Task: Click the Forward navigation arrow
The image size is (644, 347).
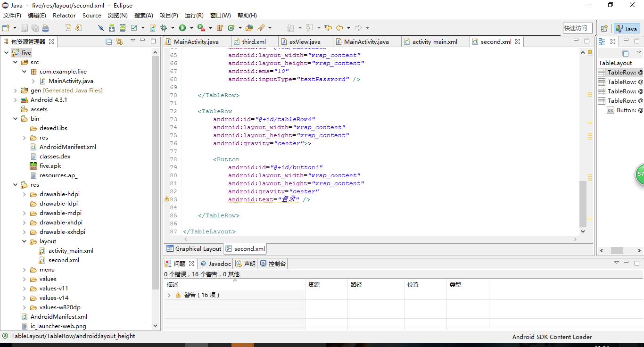Action: 358,28
